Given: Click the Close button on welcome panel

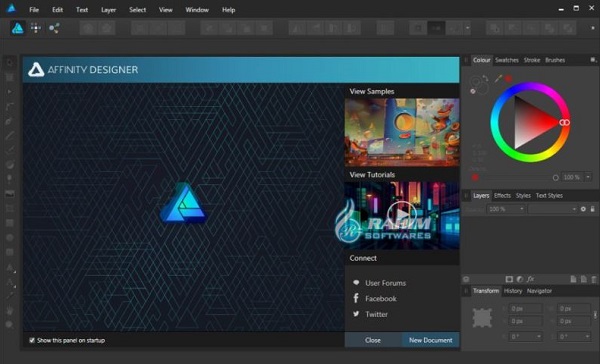Looking at the screenshot, I should point(373,340).
